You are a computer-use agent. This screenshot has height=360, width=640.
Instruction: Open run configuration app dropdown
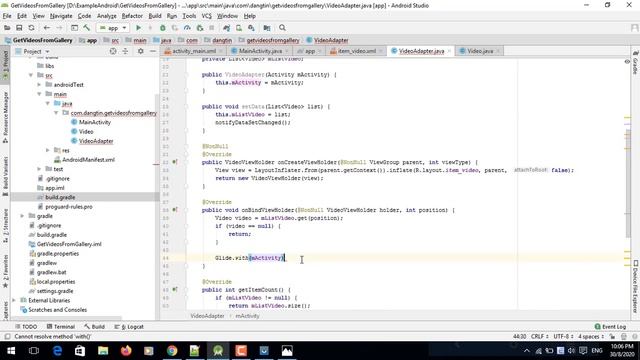[x=113, y=28]
